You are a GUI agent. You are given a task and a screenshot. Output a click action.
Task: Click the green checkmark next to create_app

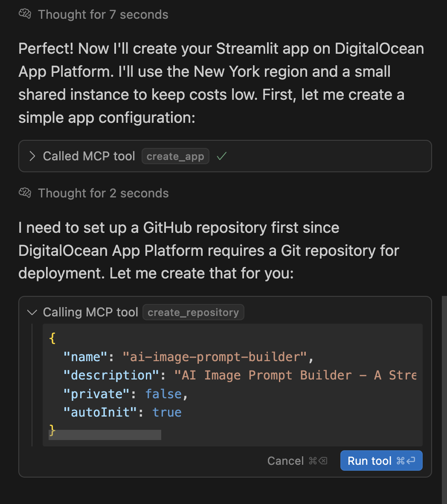[221, 156]
